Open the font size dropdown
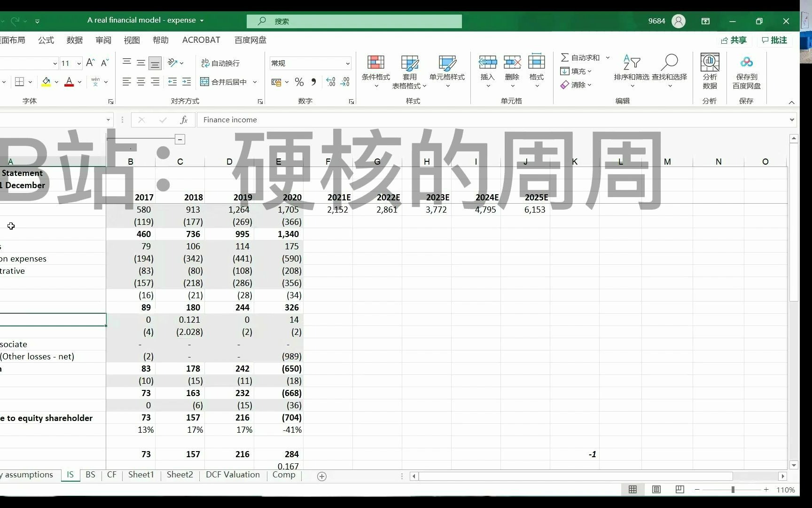 click(x=78, y=63)
